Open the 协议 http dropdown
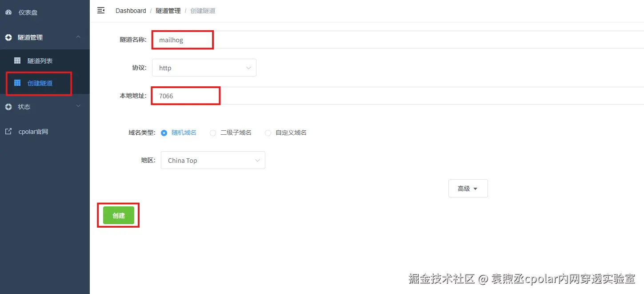The width and height of the screenshot is (644, 294). tap(204, 68)
